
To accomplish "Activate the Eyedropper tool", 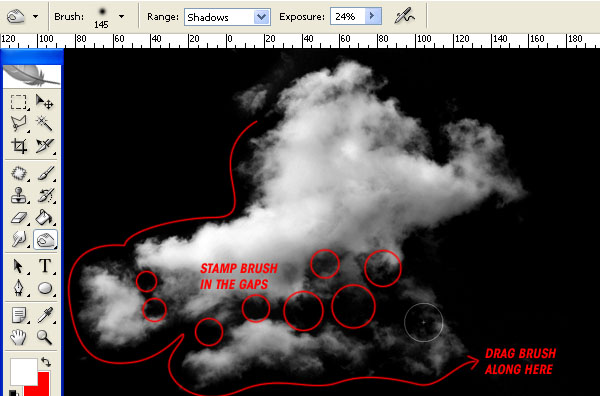I will coord(45,315).
